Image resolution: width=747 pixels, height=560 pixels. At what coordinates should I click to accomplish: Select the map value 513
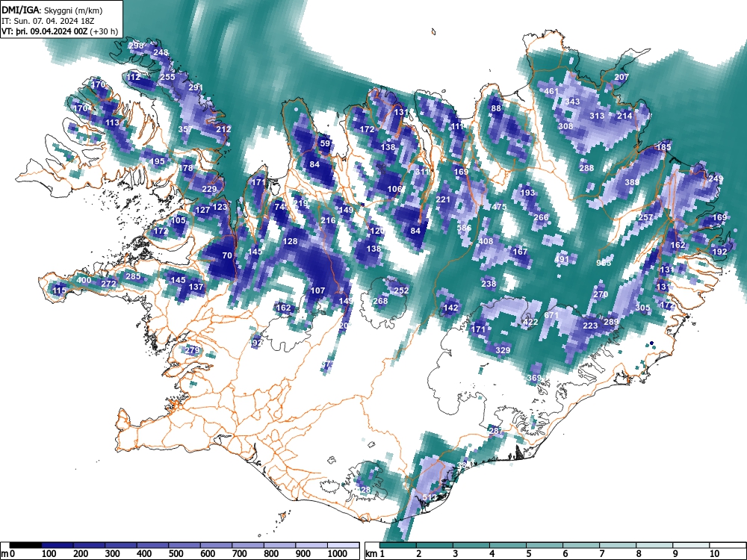coord(430,497)
